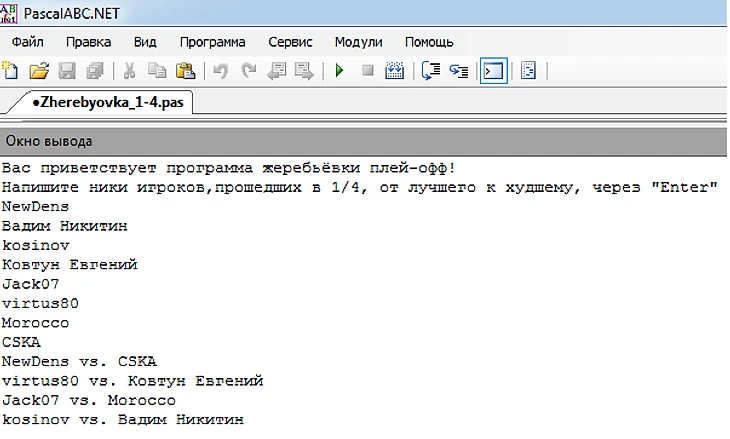Click the Save All icon
The image size is (730, 439).
[x=95, y=71]
